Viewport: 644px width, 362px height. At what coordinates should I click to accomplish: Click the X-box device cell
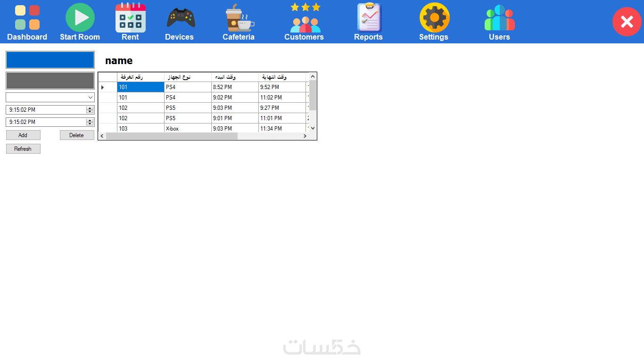click(x=188, y=128)
